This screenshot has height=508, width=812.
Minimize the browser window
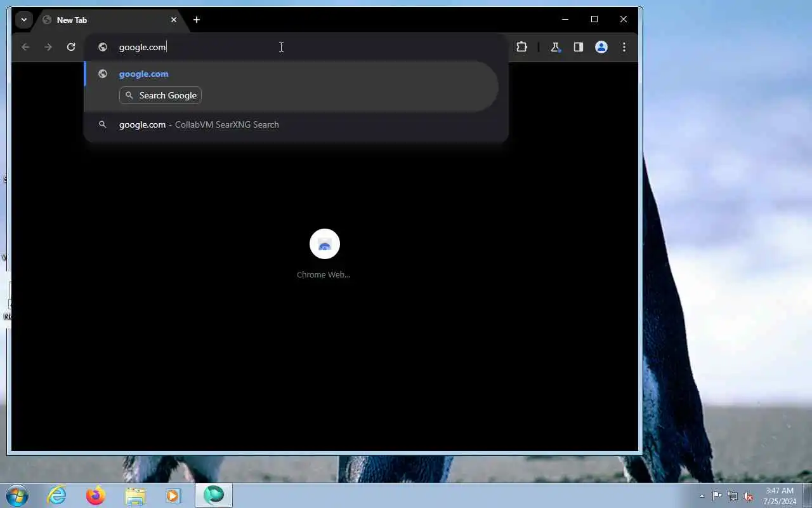[565, 20]
